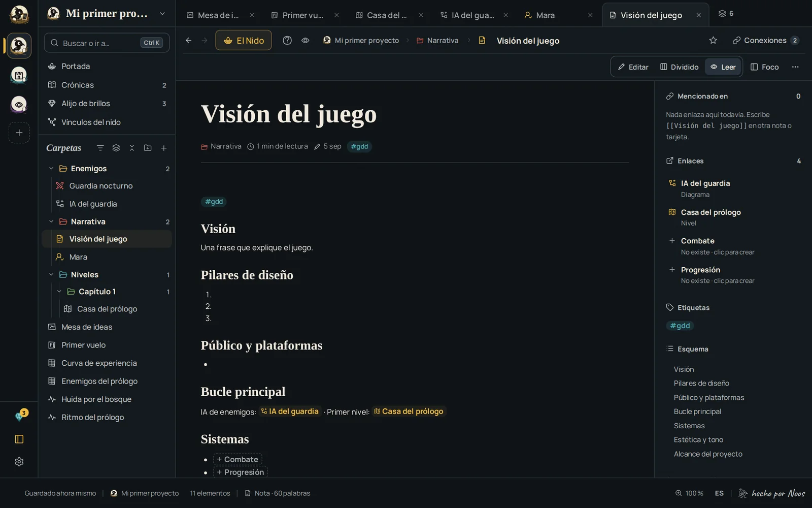Toggle sidebar panel icon in left rail
This screenshot has width=812, height=508.
point(19,439)
